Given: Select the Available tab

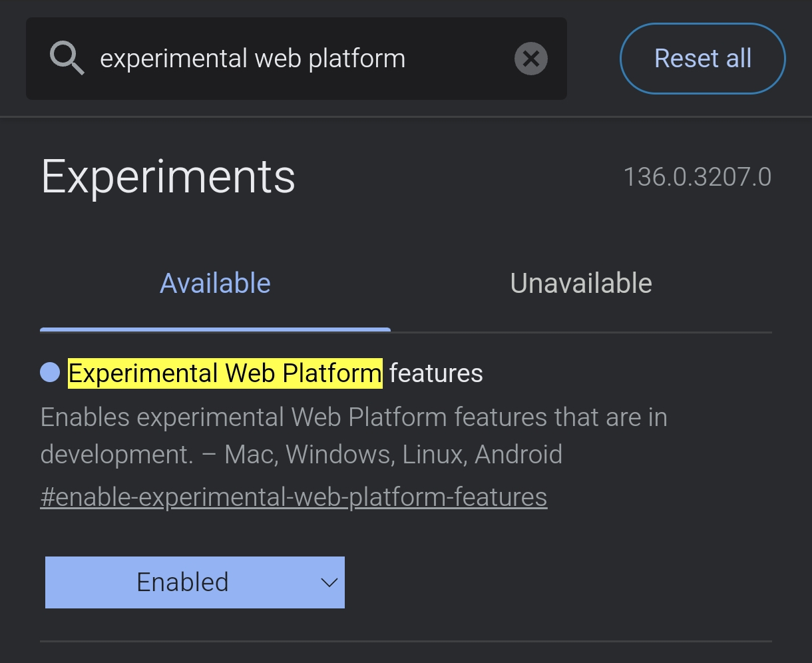Looking at the screenshot, I should [215, 283].
